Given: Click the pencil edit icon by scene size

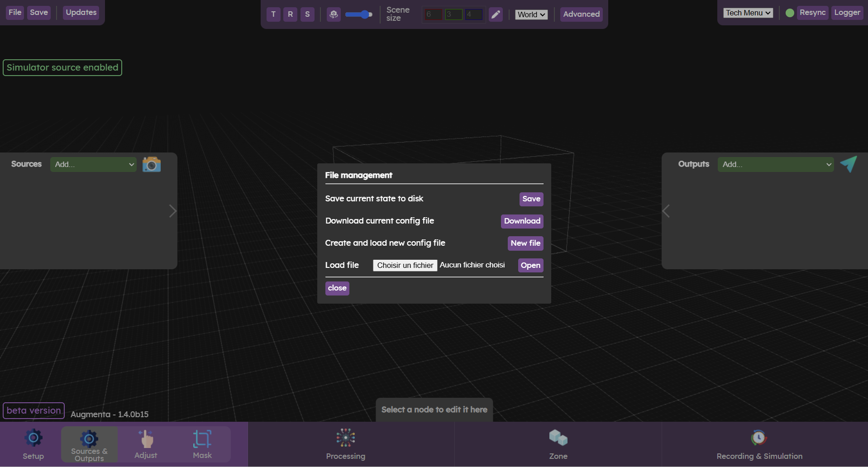Looking at the screenshot, I should [x=496, y=14].
